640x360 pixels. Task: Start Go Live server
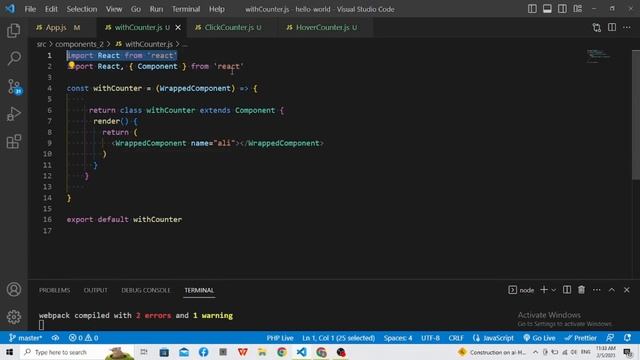(540, 338)
